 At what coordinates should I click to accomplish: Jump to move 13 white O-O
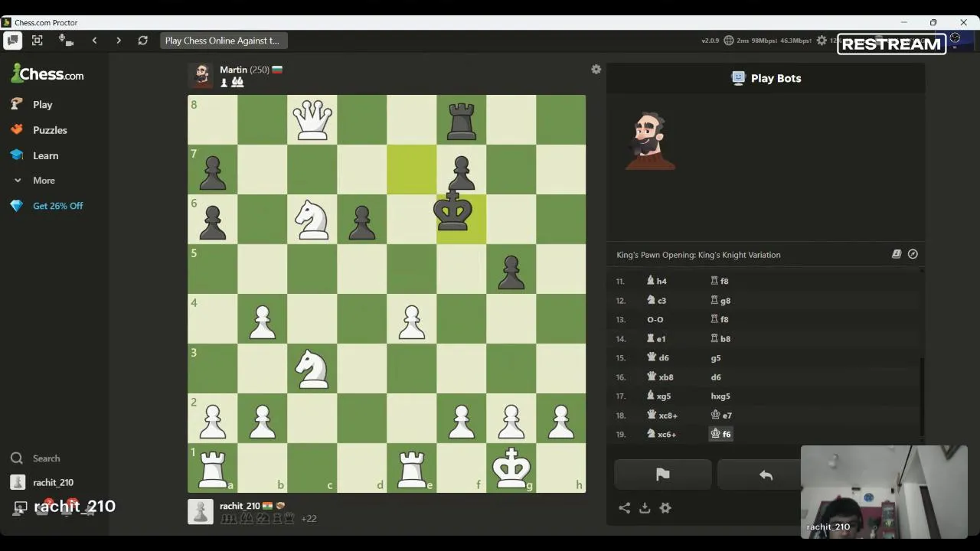pyautogui.click(x=655, y=319)
